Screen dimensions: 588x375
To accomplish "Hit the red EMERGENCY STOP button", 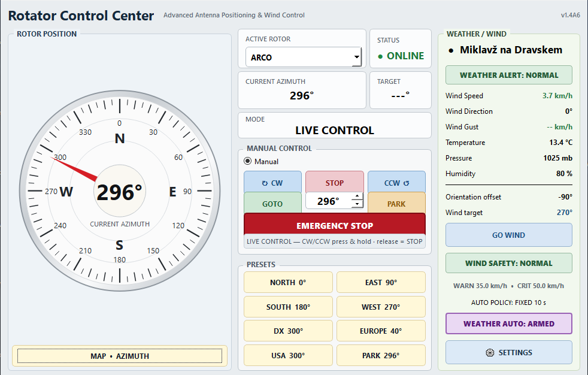I will coord(335,225).
